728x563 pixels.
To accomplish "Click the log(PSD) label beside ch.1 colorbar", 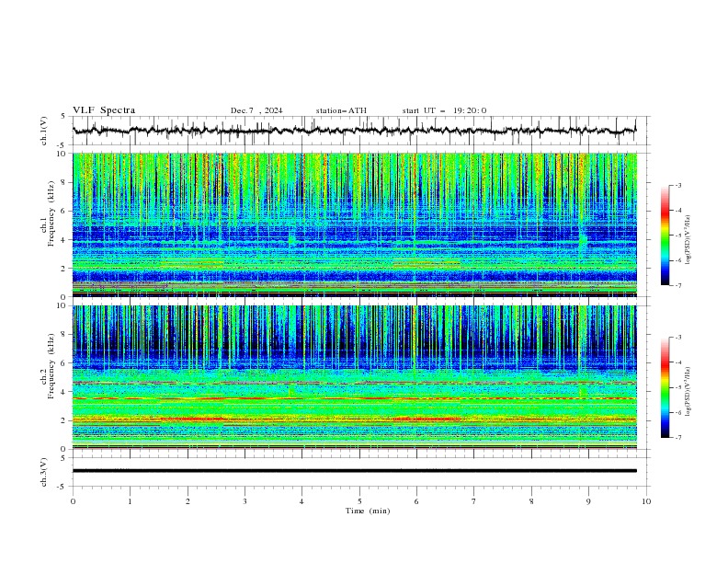I will click(x=688, y=240).
